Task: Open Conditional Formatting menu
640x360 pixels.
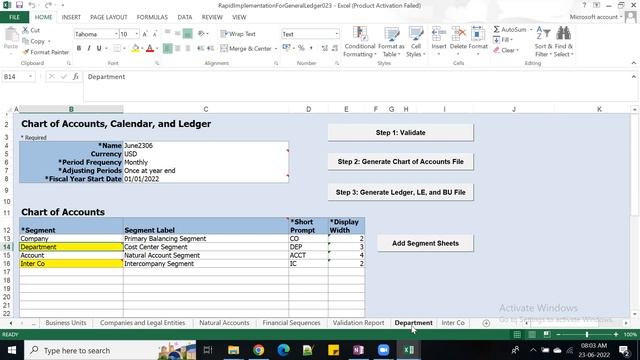Action: click(360, 42)
